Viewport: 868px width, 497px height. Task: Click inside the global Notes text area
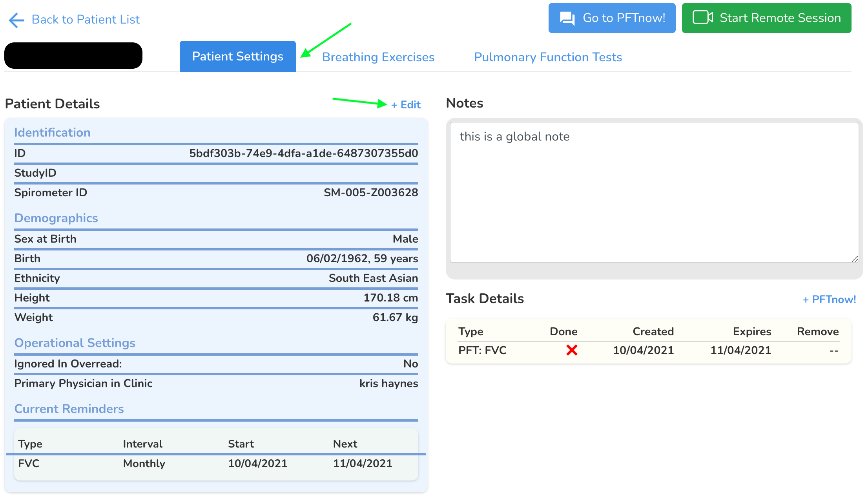(x=654, y=192)
